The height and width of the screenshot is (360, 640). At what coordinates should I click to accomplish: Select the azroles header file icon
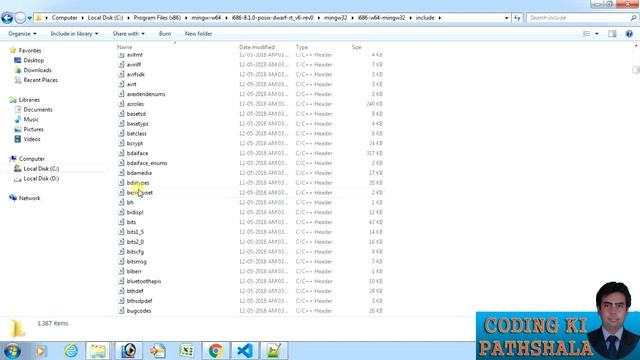(x=121, y=104)
